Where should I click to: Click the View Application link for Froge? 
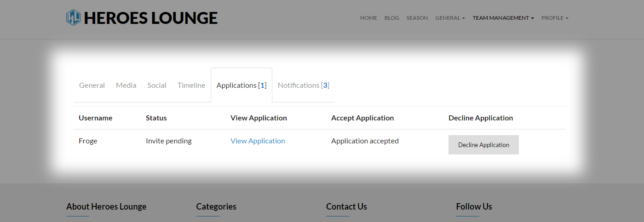pyautogui.click(x=258, y=141)
